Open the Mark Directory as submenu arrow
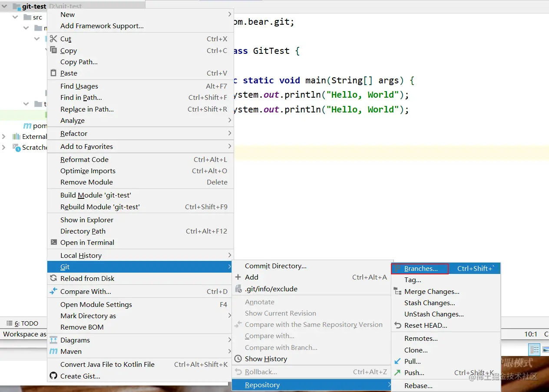The height and width of the screenshot is (392, 549). pos(230,316)
